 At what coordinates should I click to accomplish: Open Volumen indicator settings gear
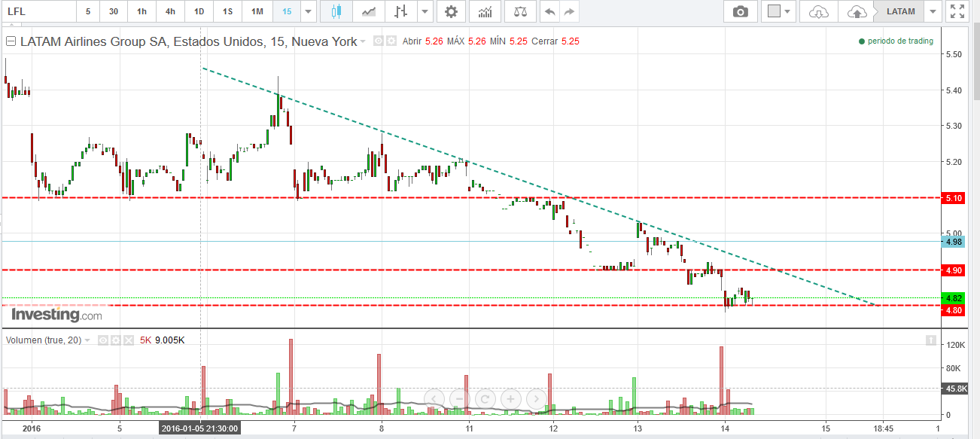[x=116, y=340]
